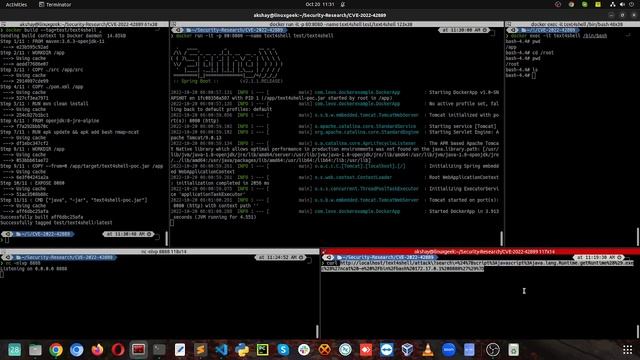Open the orange X circle dock icon
Image resolution: width=640 pixels, height=360 pixels.
click(x=324, y=350)
